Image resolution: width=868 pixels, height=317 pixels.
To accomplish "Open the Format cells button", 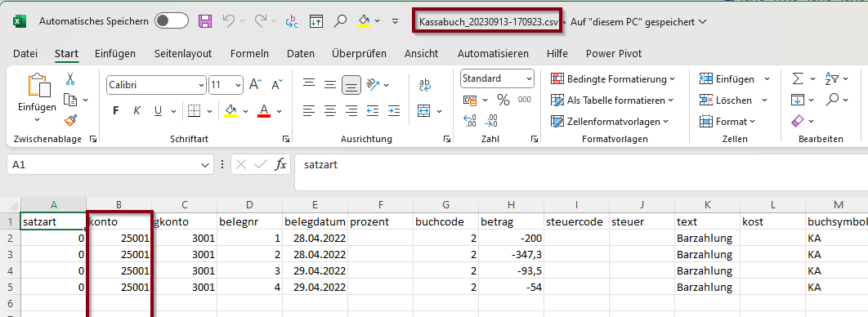I will click(x=727, y=121).
